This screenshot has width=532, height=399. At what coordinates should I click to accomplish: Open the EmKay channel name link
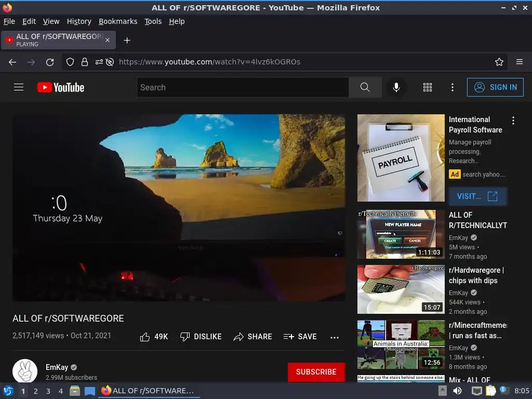click(x=57, y=367)
